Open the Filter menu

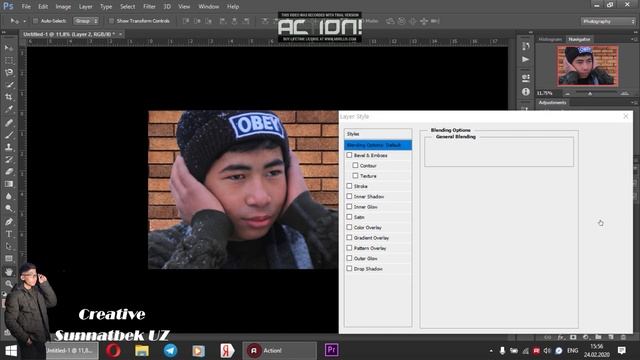(x=149, y=7)
